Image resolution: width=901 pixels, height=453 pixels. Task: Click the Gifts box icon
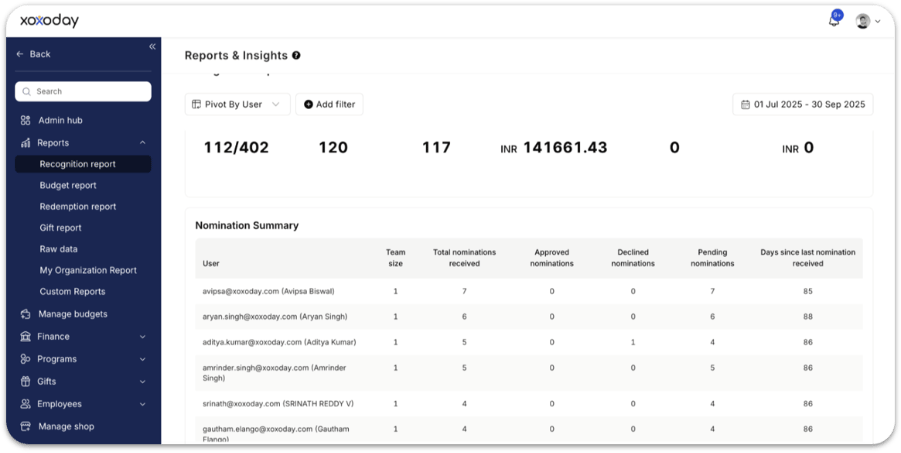25,381
